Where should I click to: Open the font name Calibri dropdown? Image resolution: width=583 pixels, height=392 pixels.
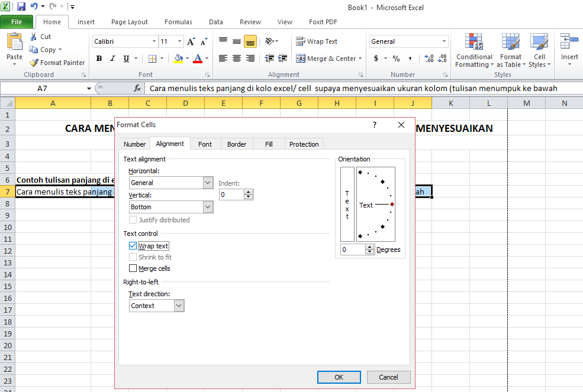[154, 41]
